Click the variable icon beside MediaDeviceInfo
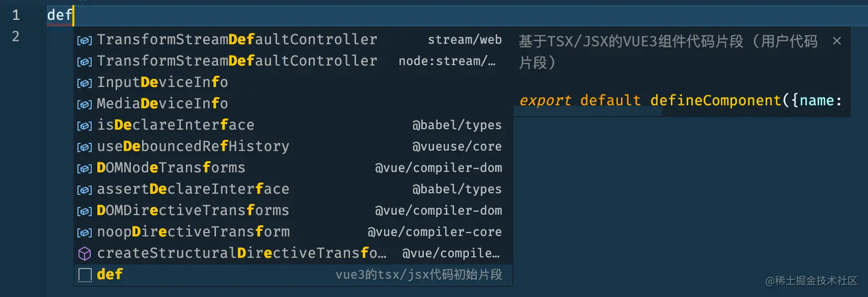Image resolution: width=868 pixels, height=297 pixels. coord(84,104)
